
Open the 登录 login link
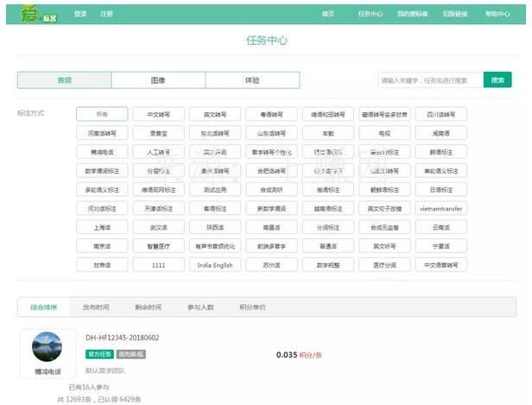[80, 14]
